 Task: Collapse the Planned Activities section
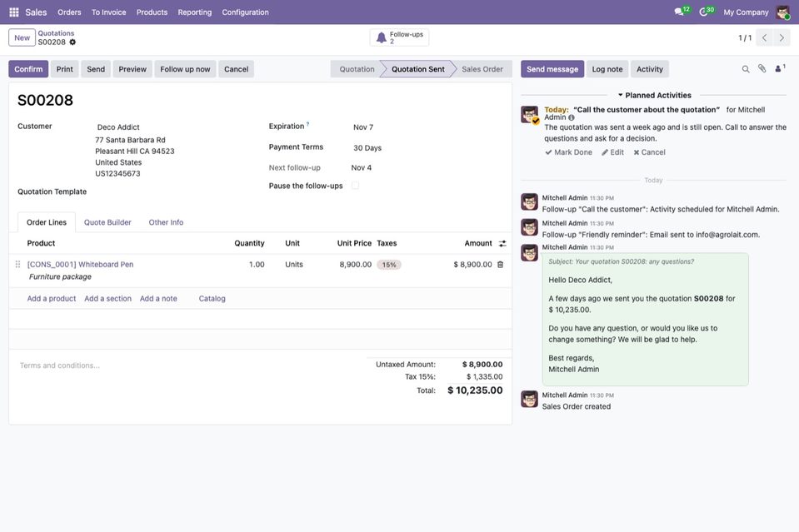tap(654, 95)
